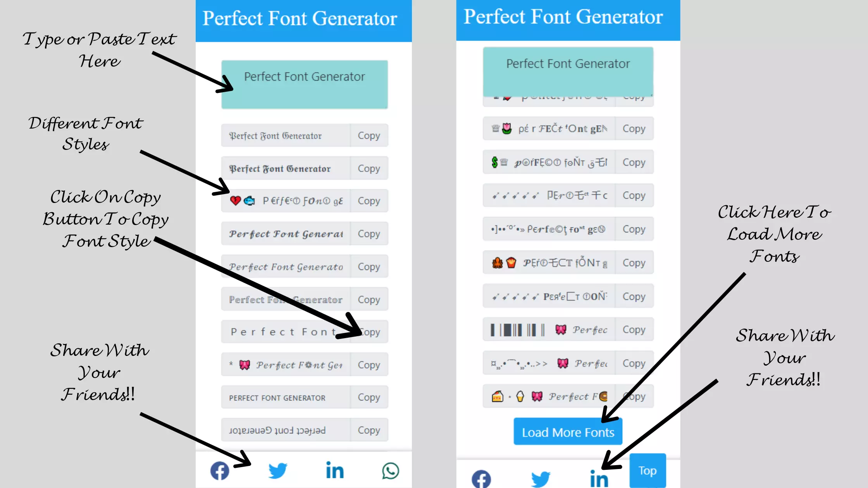Screen dimensions: 868x488
Task: Copy the upside-down mirrored font style
Action: coord(369,430)
